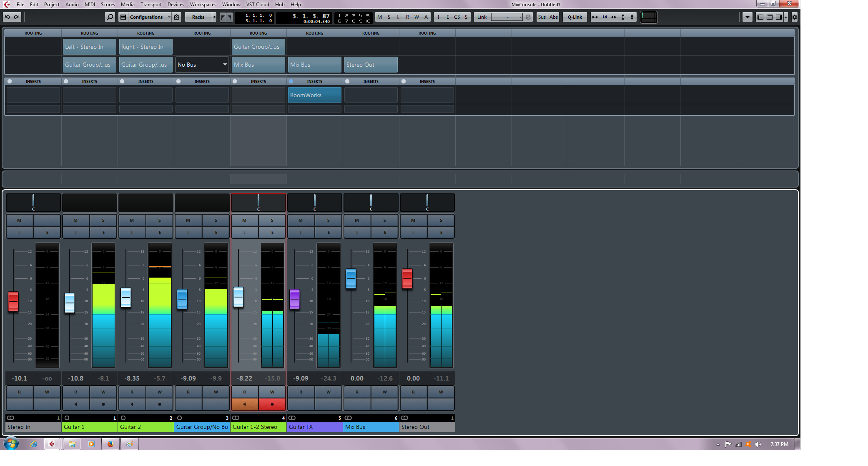Click the increase channel width arrows icon
This screenshot has height=466, width=868.
click(614, 17)
